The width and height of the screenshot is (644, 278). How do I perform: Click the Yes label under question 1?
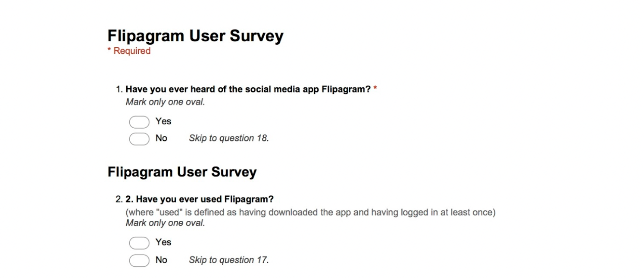[163, 121]
